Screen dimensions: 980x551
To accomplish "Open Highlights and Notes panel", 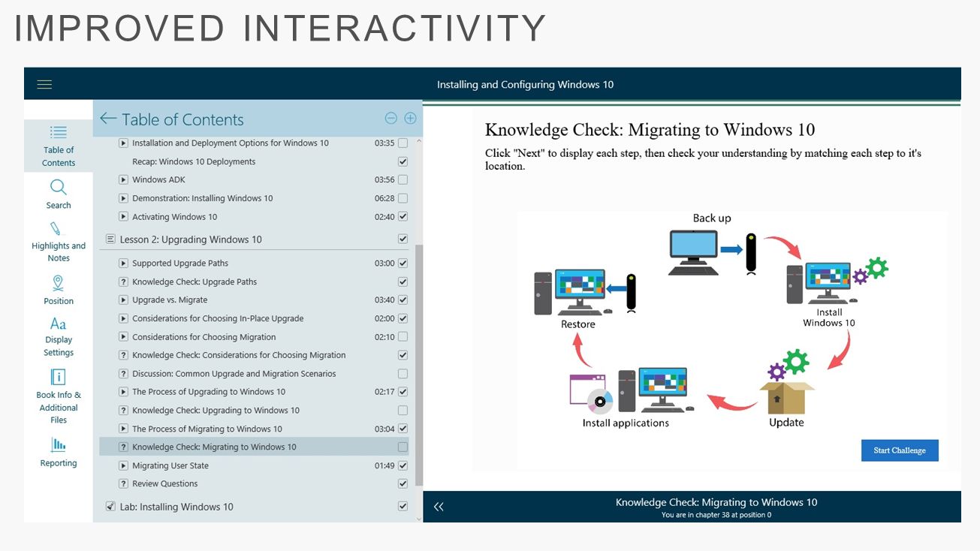I will [x=59, y=242].
